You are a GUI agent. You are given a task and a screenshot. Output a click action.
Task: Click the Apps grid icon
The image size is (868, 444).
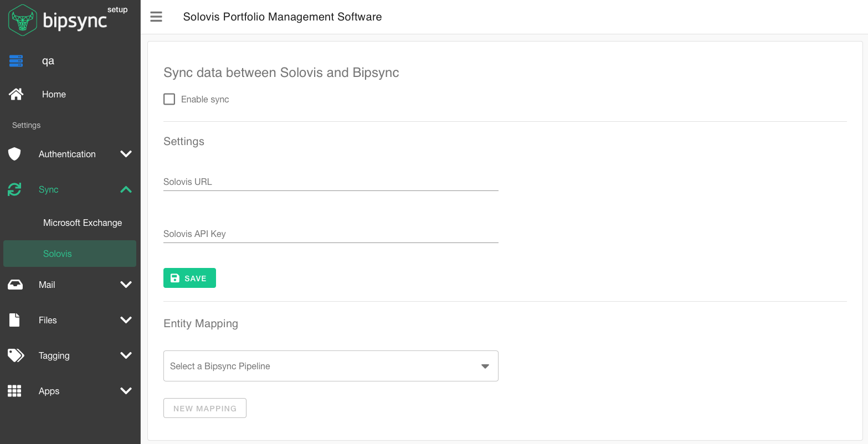pyautogui.click(x=14, y=391)
